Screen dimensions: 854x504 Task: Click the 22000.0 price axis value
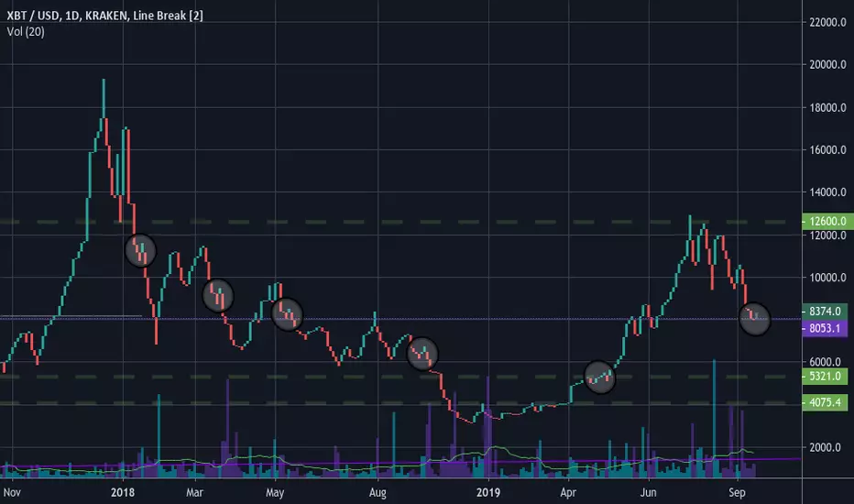[827, 22]
